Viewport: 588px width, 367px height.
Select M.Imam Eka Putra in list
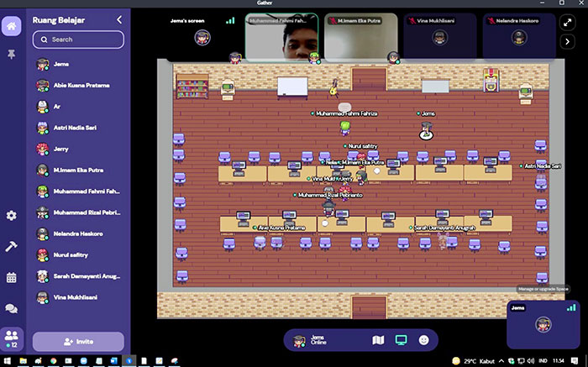click(x=78, y=170)
